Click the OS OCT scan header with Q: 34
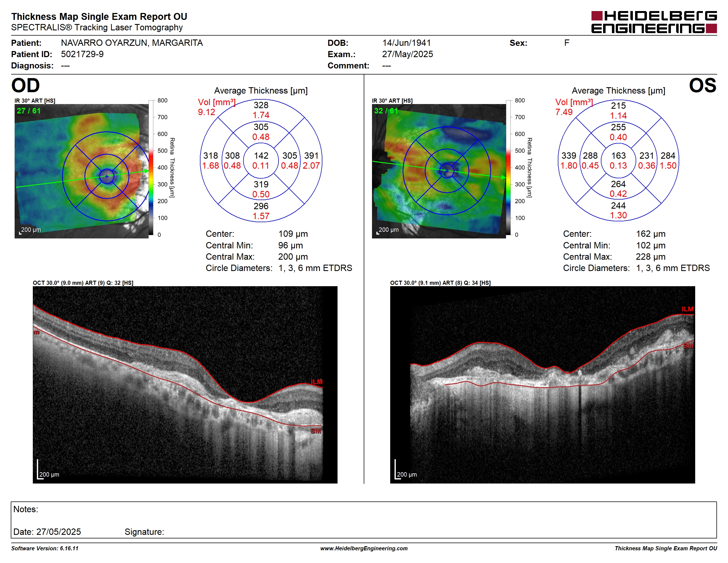The image size is (728, 563). [x=440, y=283]
